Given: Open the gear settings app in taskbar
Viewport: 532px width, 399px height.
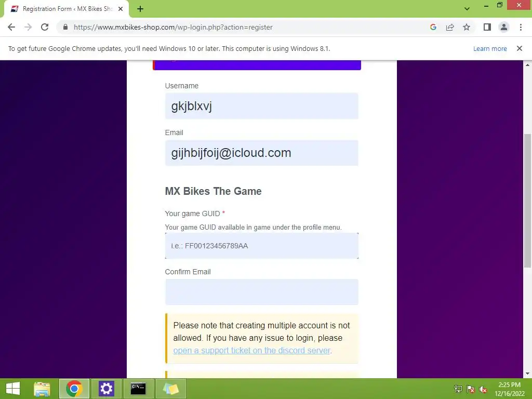Looking at the screenshot, I should (x=106, y=389).
